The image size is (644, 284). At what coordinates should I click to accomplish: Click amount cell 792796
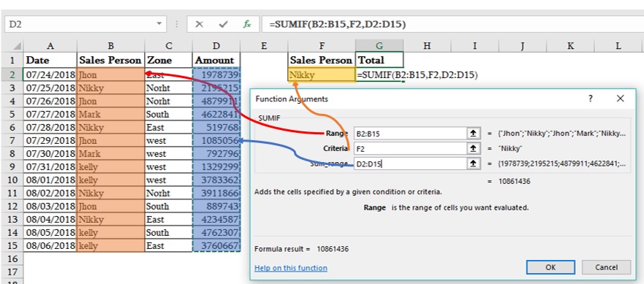(216, 153)
